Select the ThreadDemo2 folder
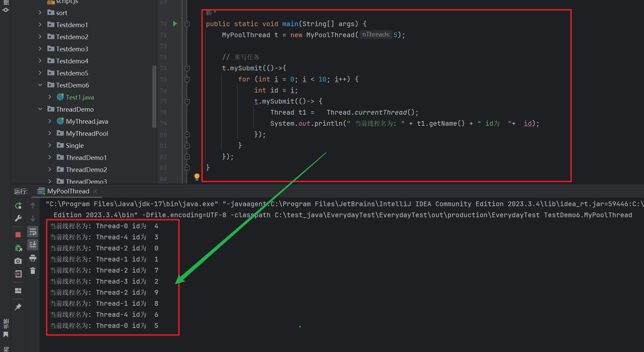This screenshot has height=352, width=644. click(x=86, y=170)
